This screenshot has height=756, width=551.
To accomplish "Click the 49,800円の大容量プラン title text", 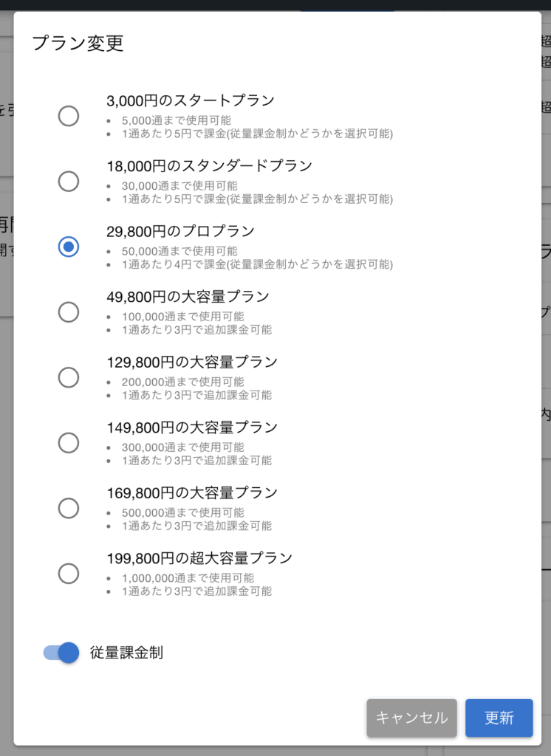I will point(188,297).
